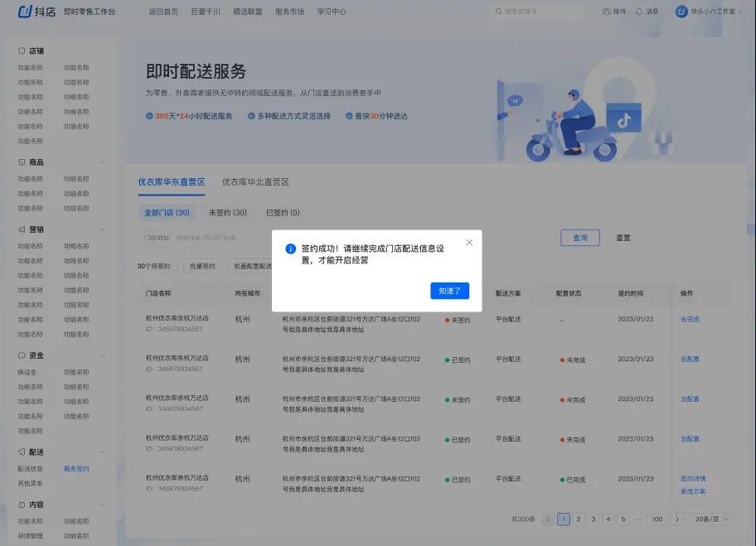Click the 配送方案 column header

click(508, 293)
